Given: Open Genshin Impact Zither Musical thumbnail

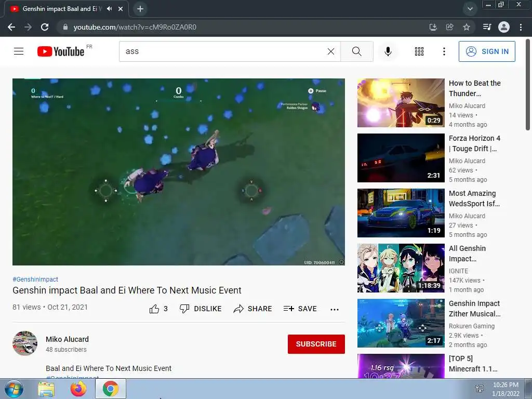Looking at the screenshot, I should [x=401, y=323].
